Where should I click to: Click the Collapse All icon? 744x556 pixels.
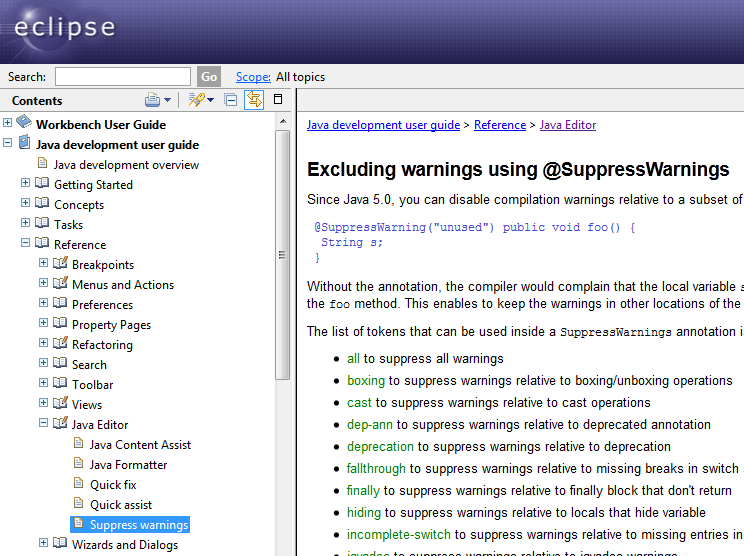(x=231, y=100)
